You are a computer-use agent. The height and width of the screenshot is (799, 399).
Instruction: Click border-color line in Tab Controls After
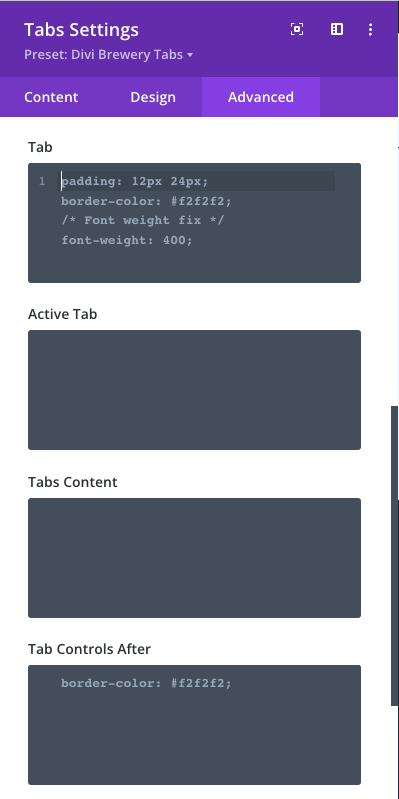click(146, 683)
